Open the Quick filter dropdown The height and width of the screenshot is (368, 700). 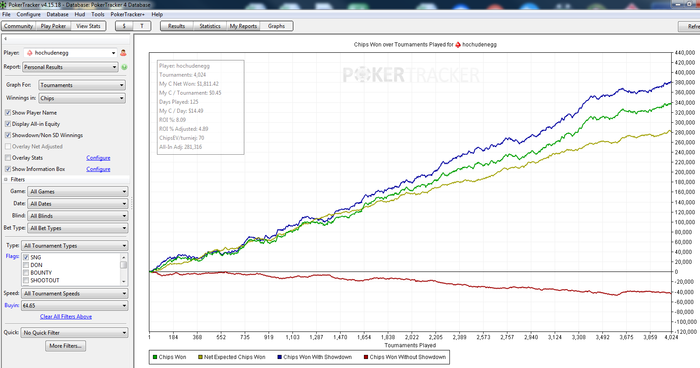pos(75,333)
